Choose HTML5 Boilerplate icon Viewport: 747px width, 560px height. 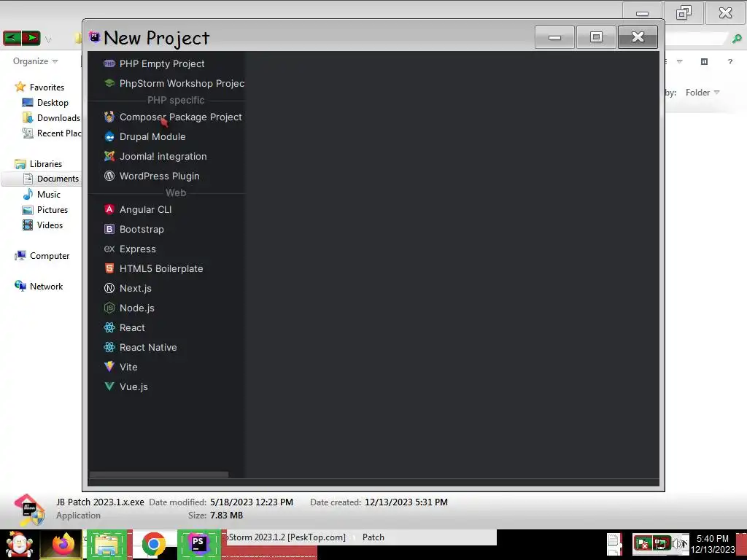(x=109, y=268)
